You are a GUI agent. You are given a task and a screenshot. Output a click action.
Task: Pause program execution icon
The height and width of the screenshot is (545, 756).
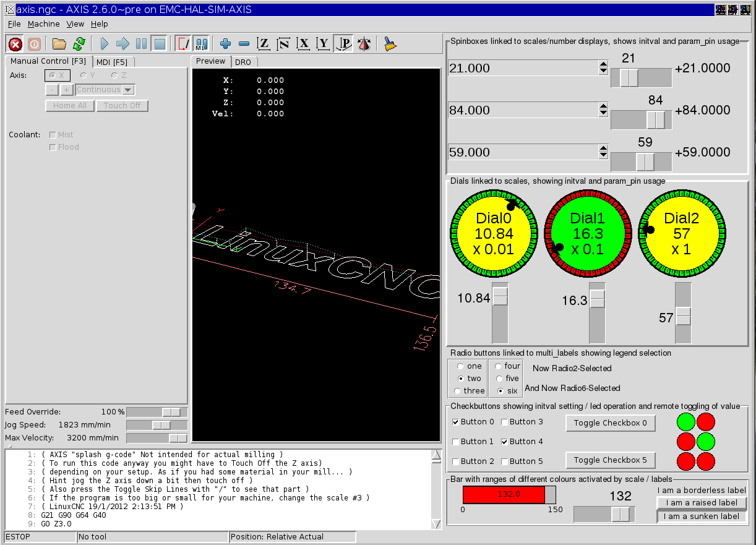(x=141, y=44)
